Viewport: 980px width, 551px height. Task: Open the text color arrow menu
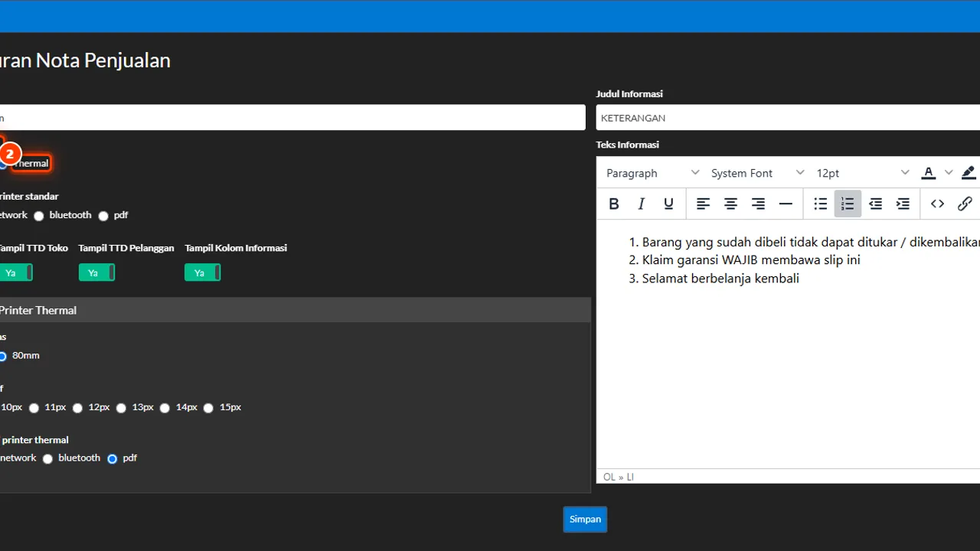(948, 173)
